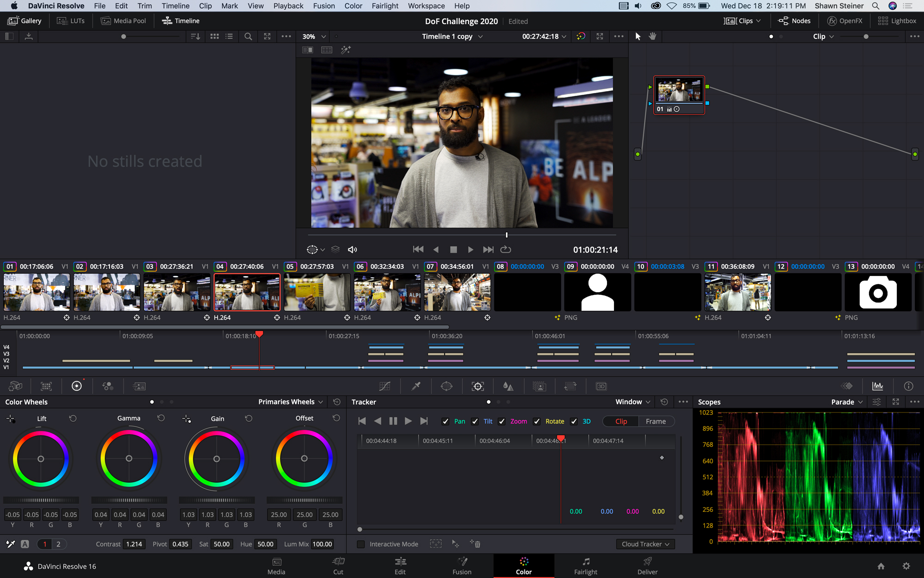
Task: Click the Reset Gamma wheel icon
Action: coord(160,418)
